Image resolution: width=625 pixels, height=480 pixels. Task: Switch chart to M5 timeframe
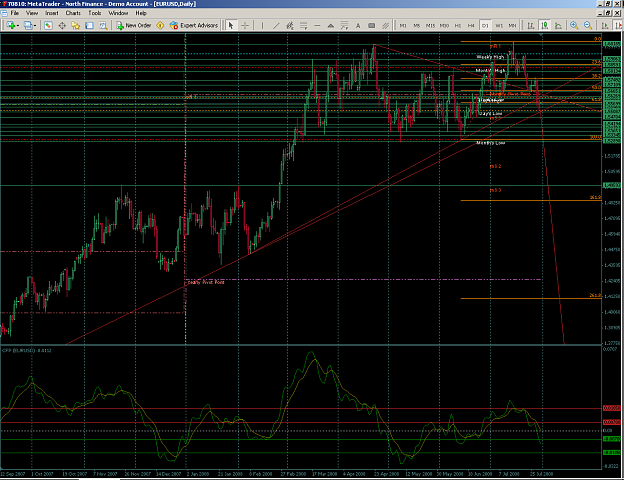click(x=417, y=26)
